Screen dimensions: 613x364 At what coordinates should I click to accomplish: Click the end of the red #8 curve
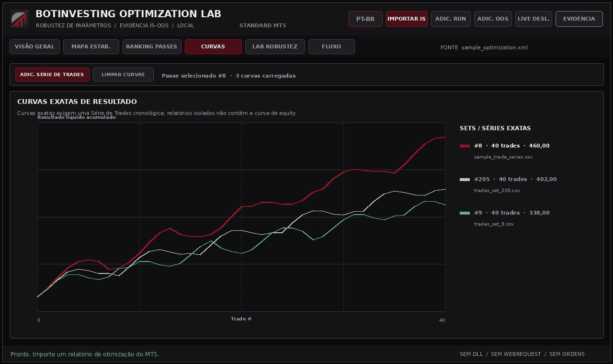coord(445,137)
